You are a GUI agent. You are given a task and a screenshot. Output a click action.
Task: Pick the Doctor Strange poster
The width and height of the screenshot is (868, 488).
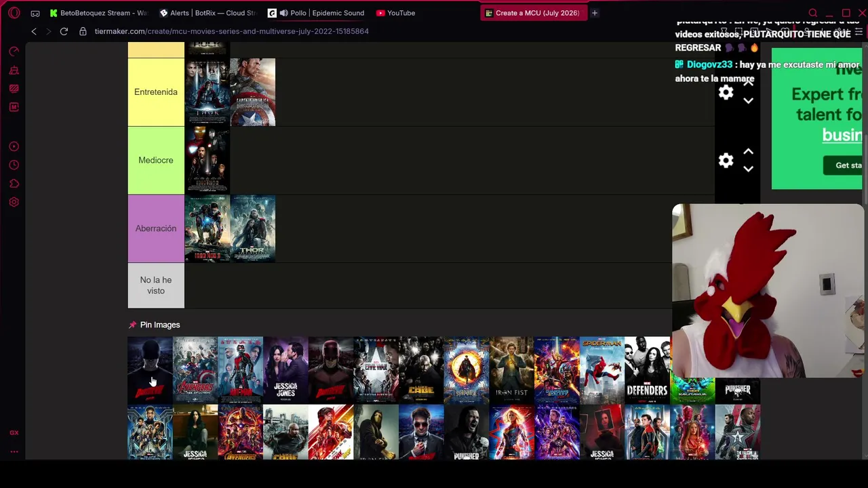tap(467, 370)
